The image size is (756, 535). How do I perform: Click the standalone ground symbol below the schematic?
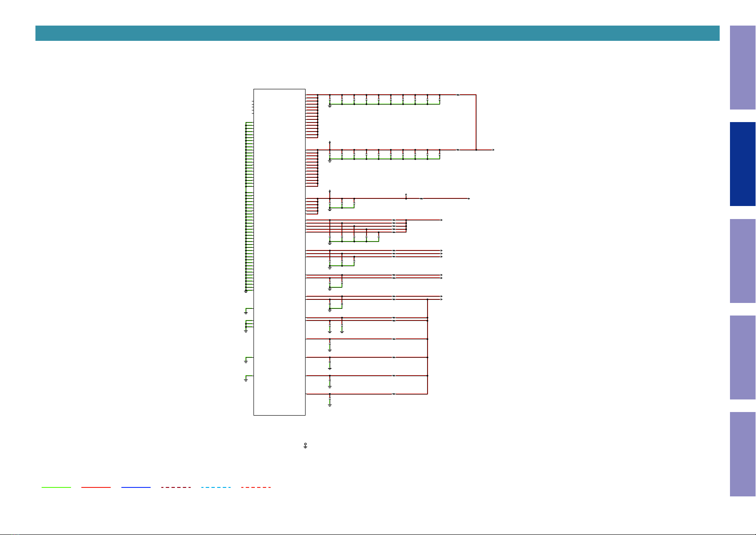click(x=305, y=446)
